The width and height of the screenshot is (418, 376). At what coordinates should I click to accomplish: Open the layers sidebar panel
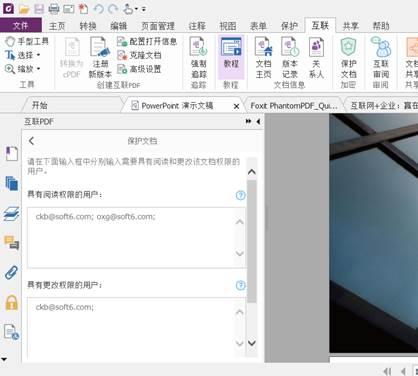coord(11,213)
